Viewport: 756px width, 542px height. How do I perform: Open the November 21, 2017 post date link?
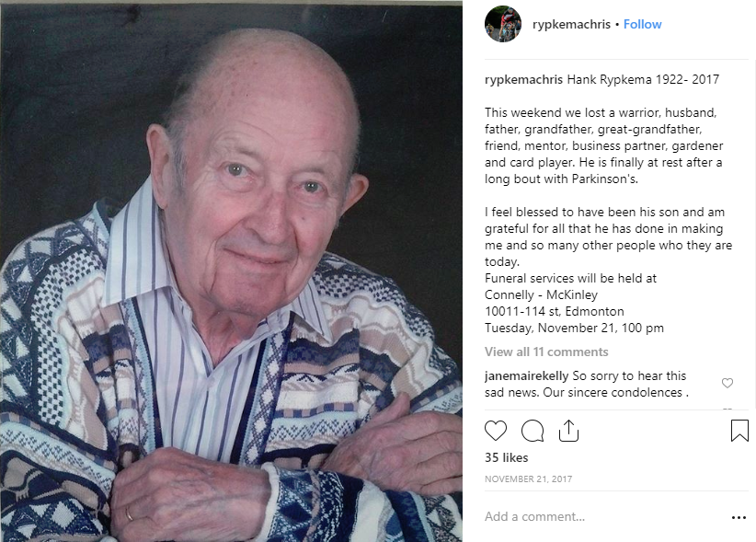(x=529, y=479)
